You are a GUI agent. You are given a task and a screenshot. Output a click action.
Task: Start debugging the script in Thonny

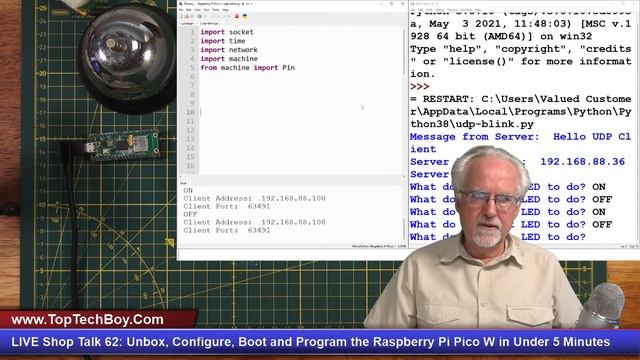coord(205,16)
